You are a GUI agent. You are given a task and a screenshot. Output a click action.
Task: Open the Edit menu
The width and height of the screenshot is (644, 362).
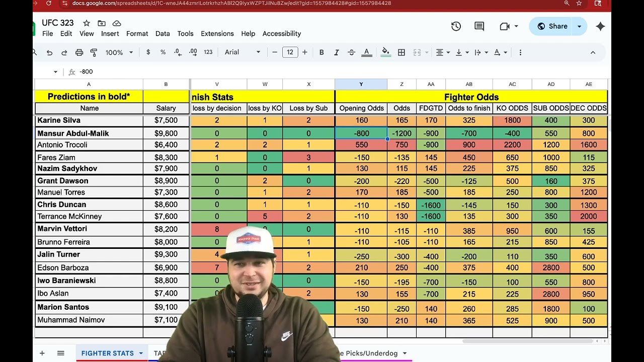point(66,34)
